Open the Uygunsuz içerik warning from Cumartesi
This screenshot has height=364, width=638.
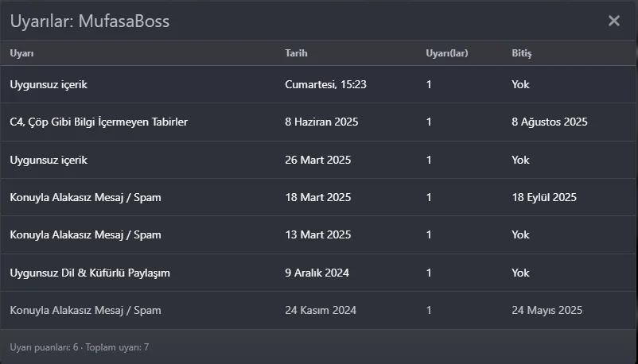(x=49, y=84)
